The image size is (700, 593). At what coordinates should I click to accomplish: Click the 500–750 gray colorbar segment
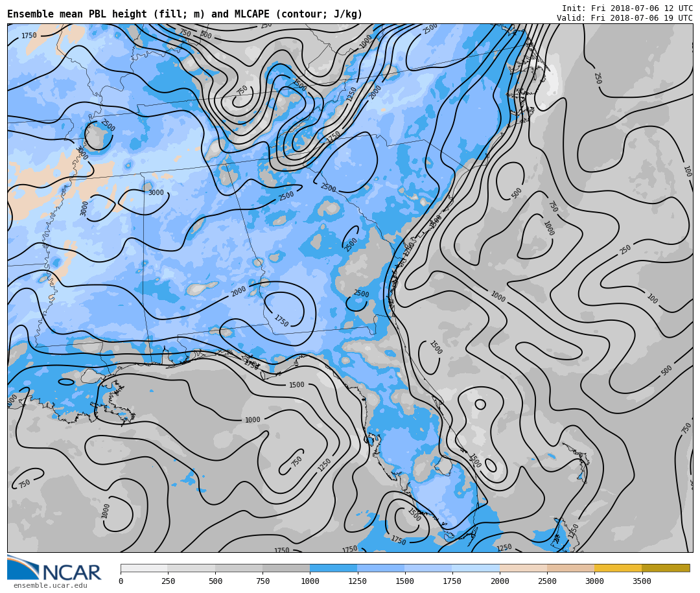pos(239,568)
